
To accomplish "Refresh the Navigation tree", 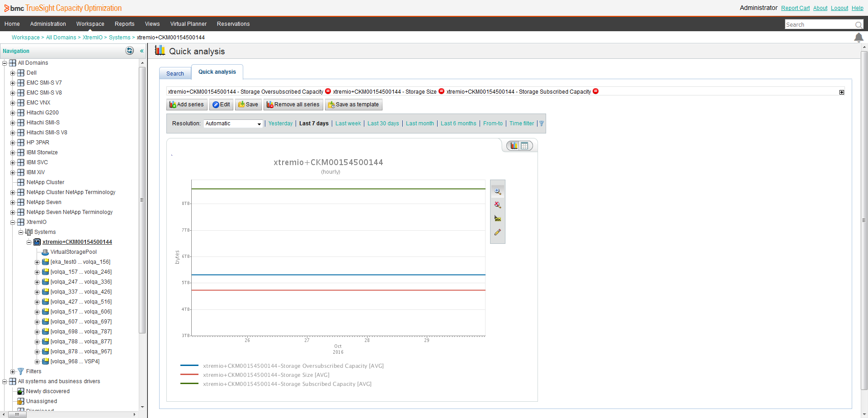I will pyautogui.click(x=130, y=51).
